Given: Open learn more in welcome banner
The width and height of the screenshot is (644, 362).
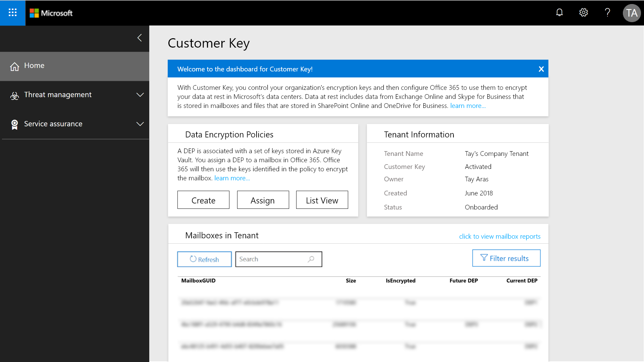Looking at the screenshot, I should tap(468, 106).
